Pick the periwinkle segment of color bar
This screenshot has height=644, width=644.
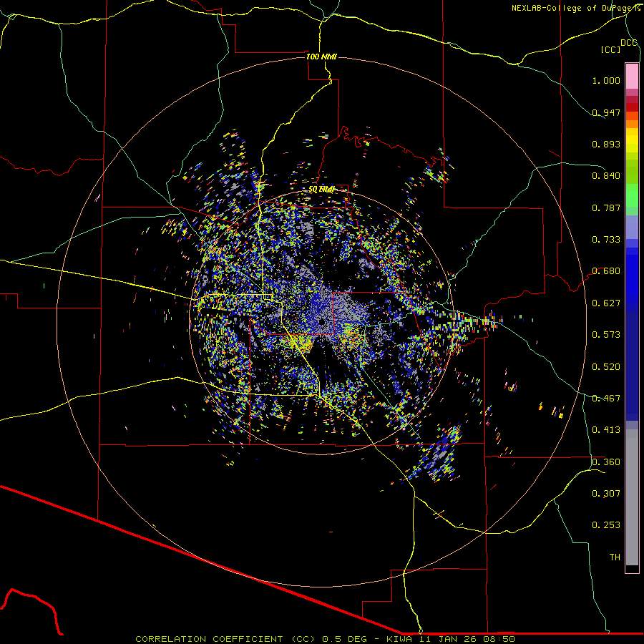tap(632, 227)
